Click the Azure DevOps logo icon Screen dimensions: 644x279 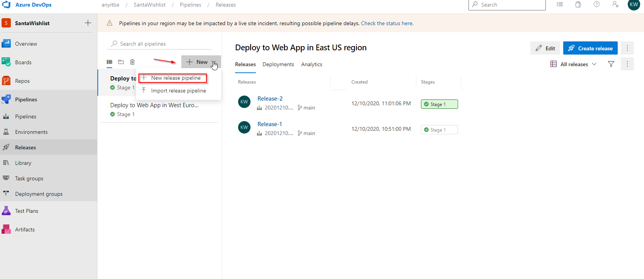pos(6,5)
